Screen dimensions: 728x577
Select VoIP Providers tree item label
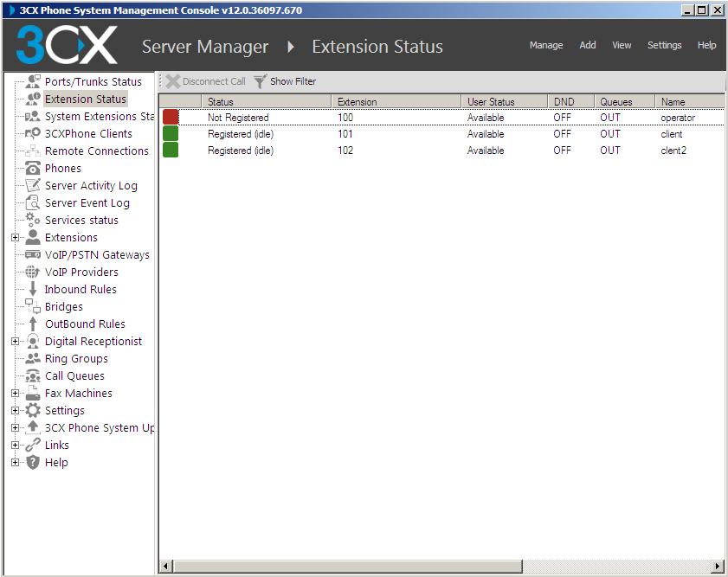click(x=81, y=272)
